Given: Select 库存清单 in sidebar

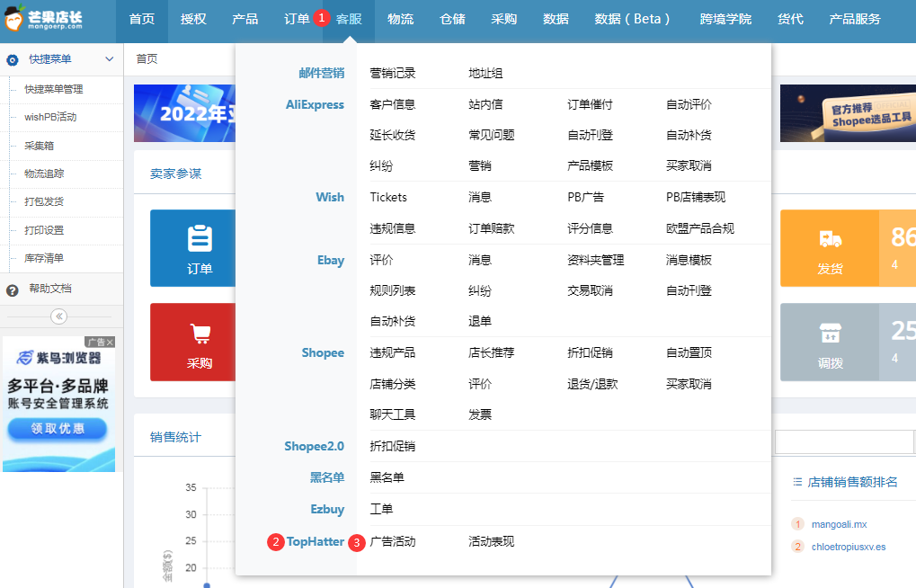Looking at the screenshot, I should (44, 258).
